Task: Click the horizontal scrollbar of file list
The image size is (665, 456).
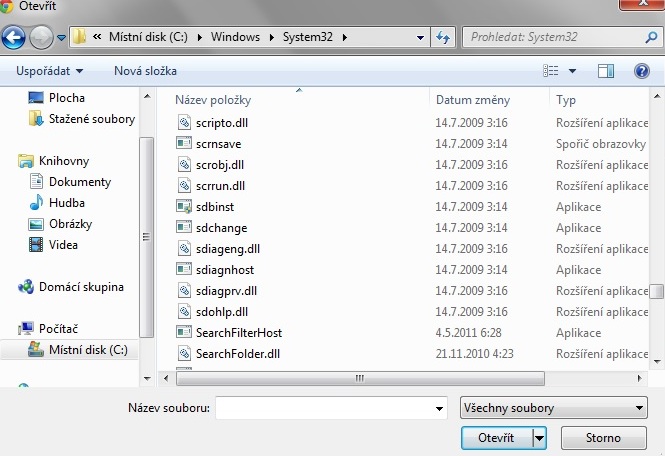Action: tap(355, 379)
